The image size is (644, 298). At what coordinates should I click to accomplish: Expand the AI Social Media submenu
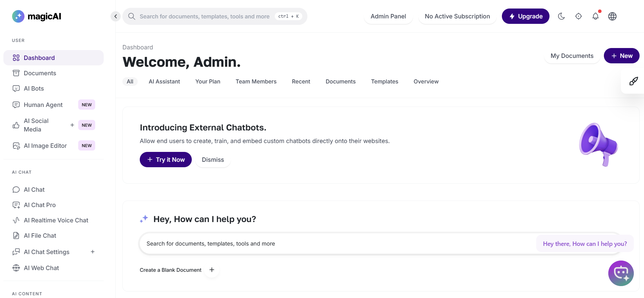click(x=72, y=125)
